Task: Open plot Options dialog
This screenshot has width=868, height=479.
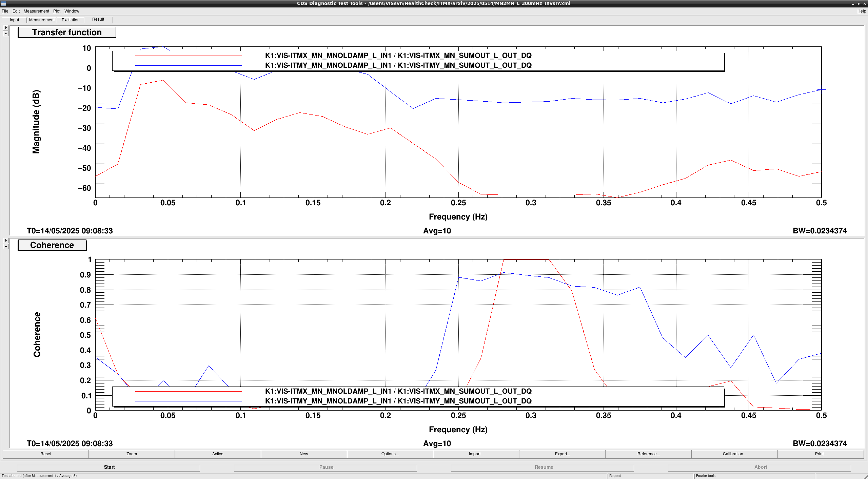Action: pos(390,454)
